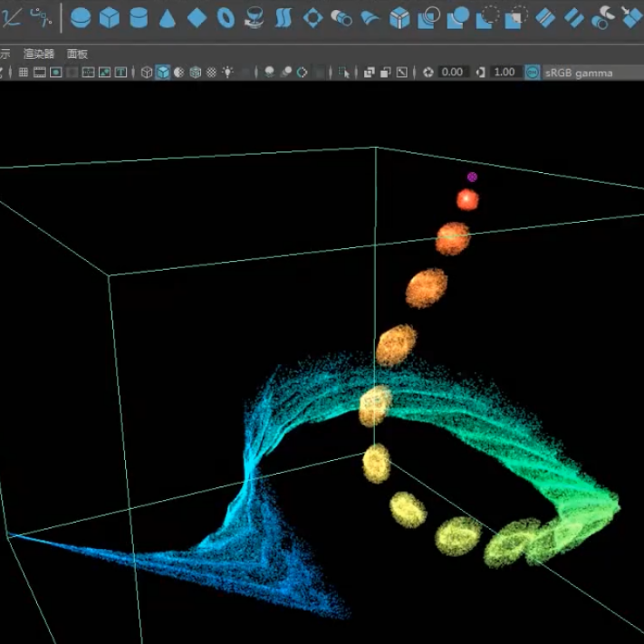Select the Trim tool icon
The image size is (644, 644).
coord(487,17)
